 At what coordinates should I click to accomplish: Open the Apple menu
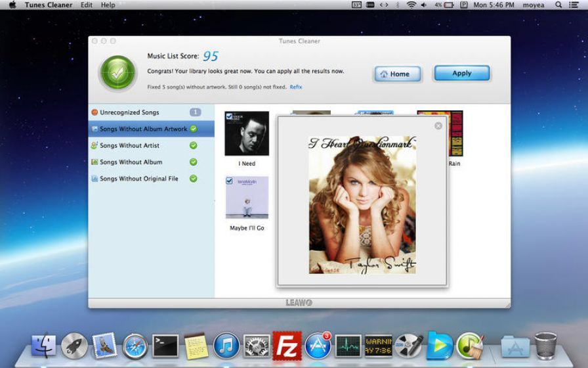12,5
